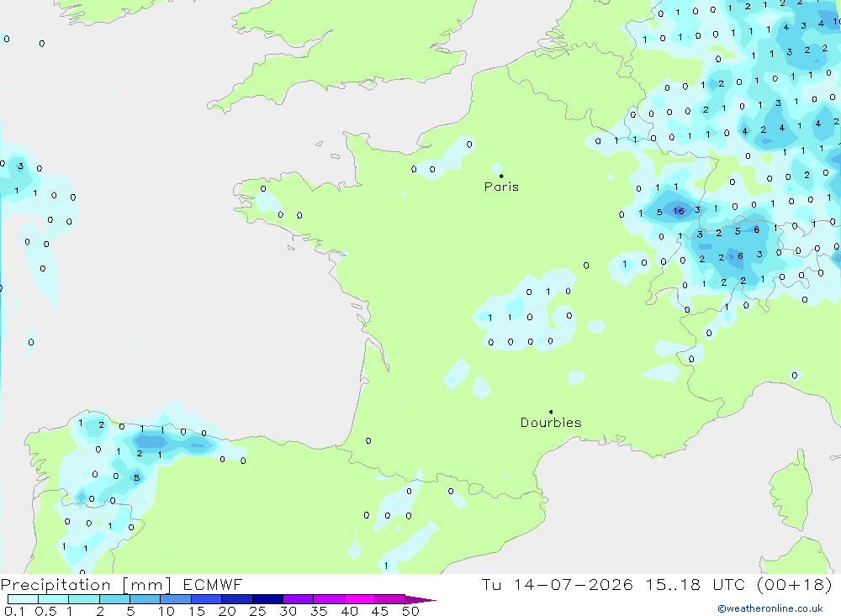The width and height of the screenshot is (841, 616).
Task: Click the Paris location dot marker
Action: point(501,176)
